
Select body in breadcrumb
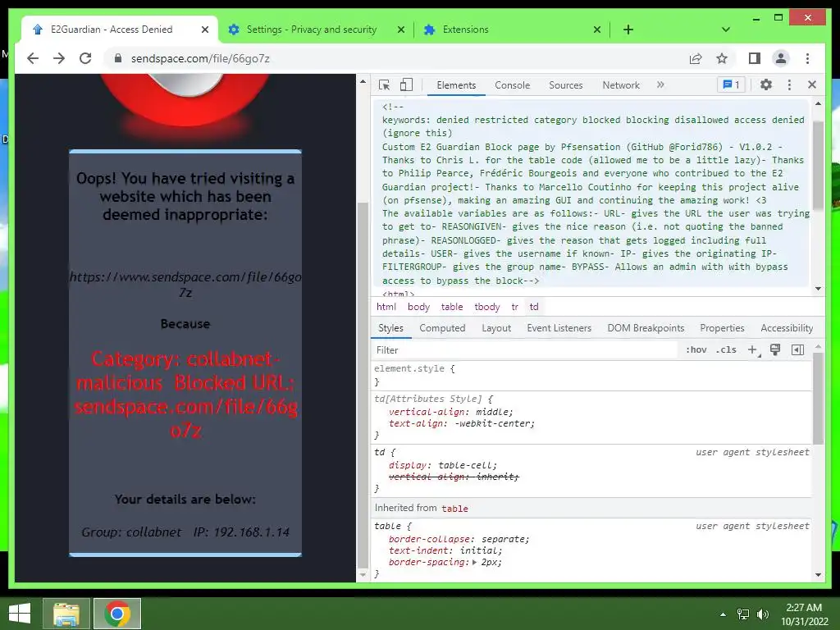(418, 307)
